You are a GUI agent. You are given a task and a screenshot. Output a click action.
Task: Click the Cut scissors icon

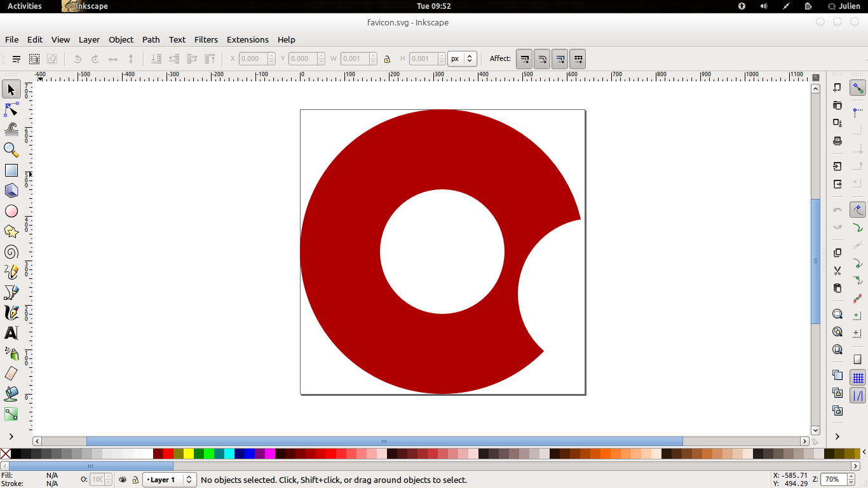[x=837, y=271]
